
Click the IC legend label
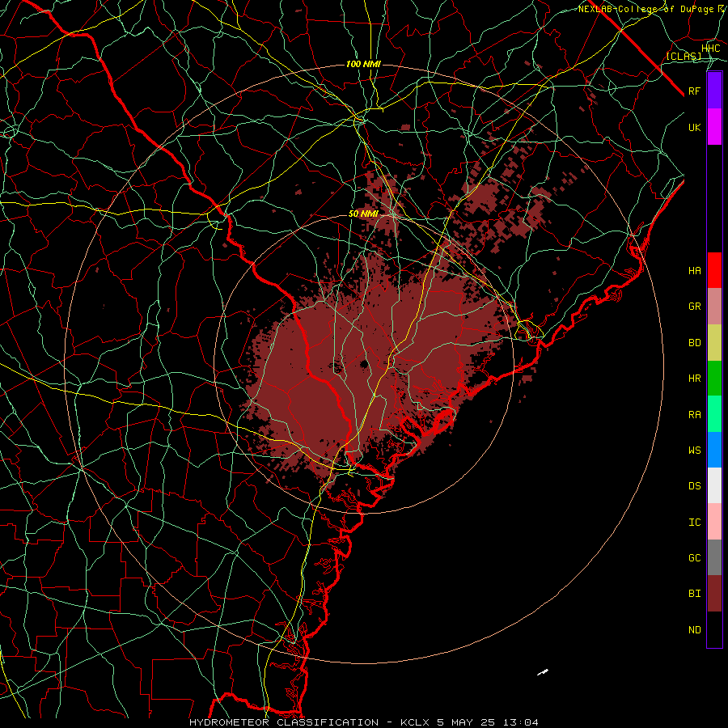pyautogui.click(x=694, y=523)
